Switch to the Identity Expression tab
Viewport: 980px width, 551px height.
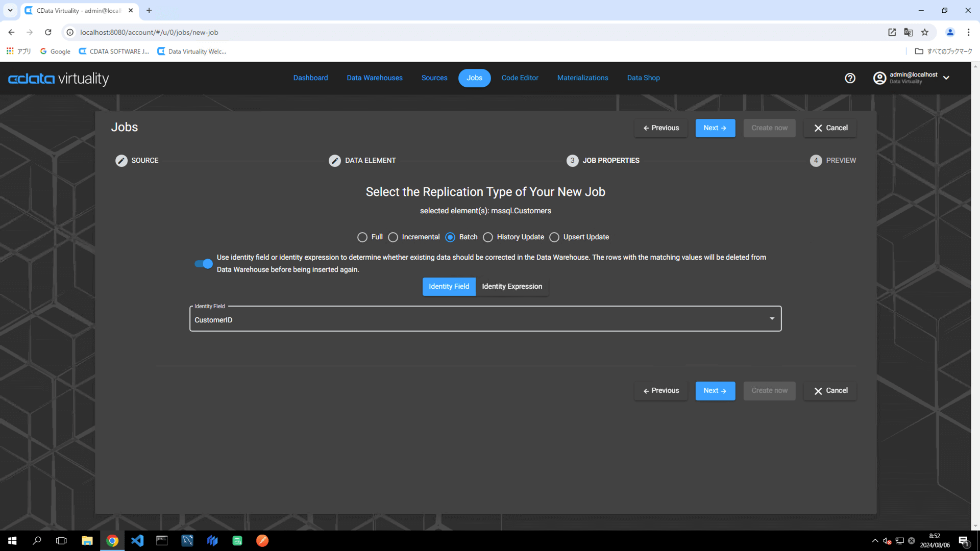pyautogui.click(x=511, y=287)
